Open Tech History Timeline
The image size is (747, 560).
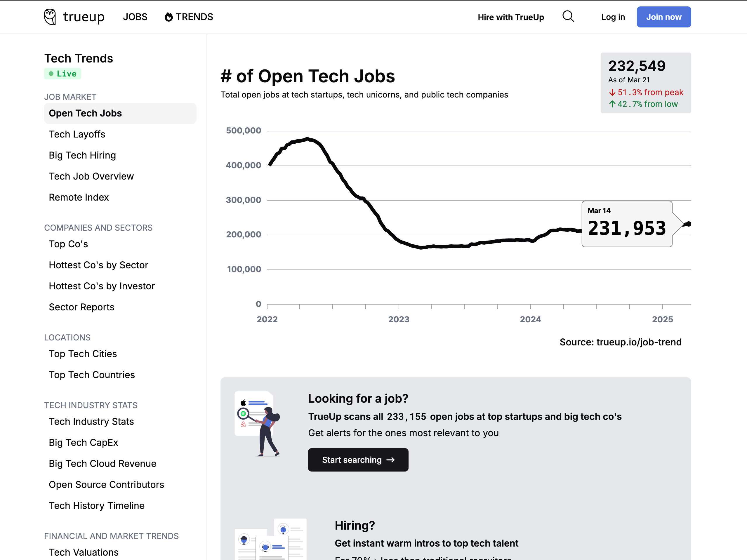[97, 505]
